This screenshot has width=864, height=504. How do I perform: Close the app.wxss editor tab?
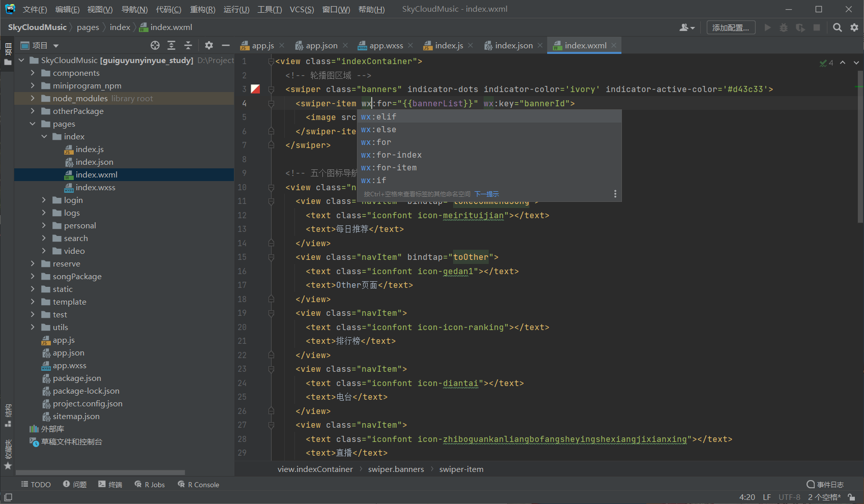coord(410,45)
